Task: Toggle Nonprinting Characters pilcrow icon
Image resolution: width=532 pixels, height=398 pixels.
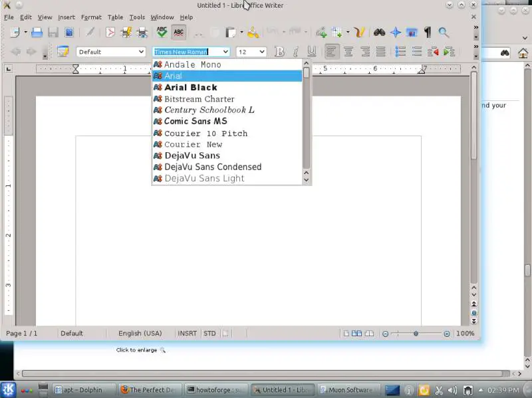Action: (x=428, y=33)
